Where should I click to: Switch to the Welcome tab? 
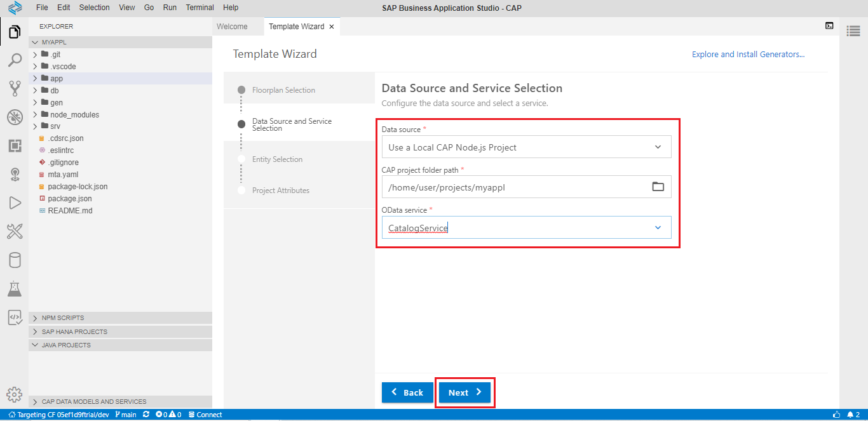point(232,27)
